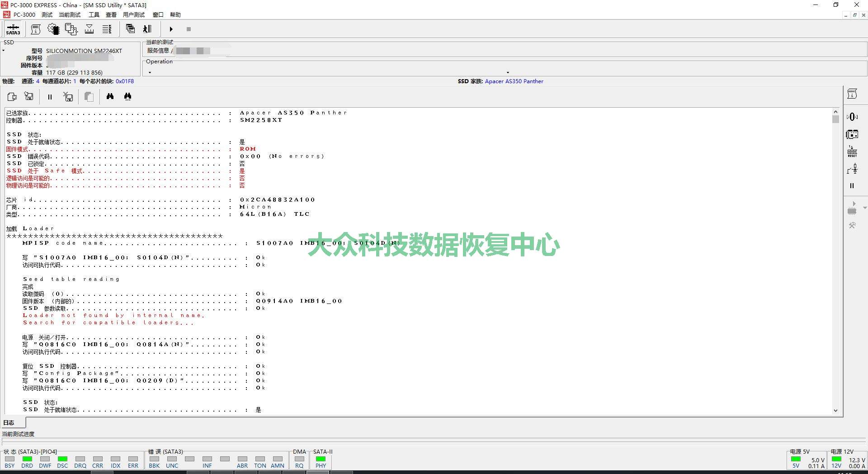
Task: Click the Apacer AS350 Panther family link
Action: click(x=514, y=81)
